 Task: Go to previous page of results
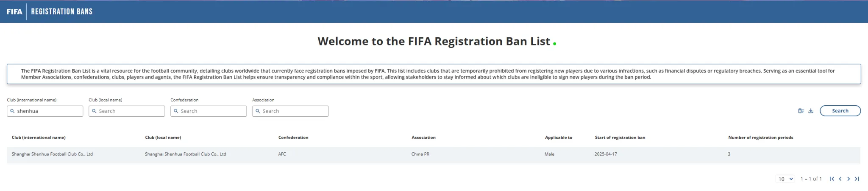[x=840, y=179]
